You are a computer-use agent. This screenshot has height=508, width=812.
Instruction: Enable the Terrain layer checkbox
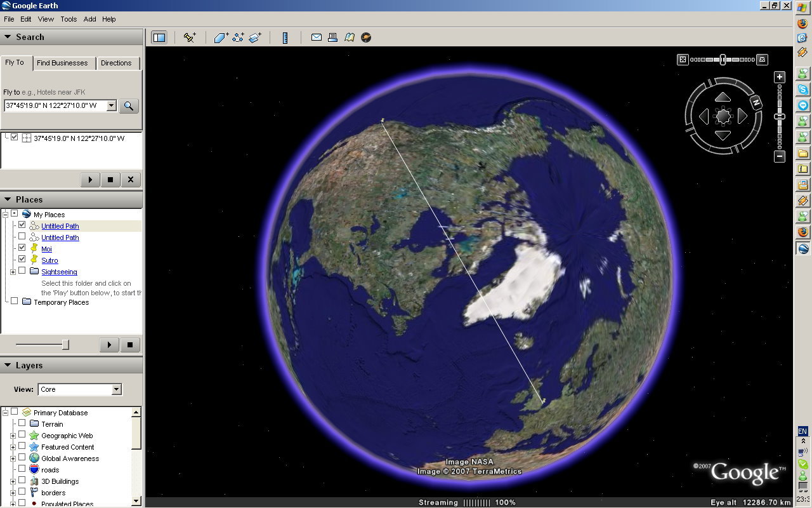point(22,424)
